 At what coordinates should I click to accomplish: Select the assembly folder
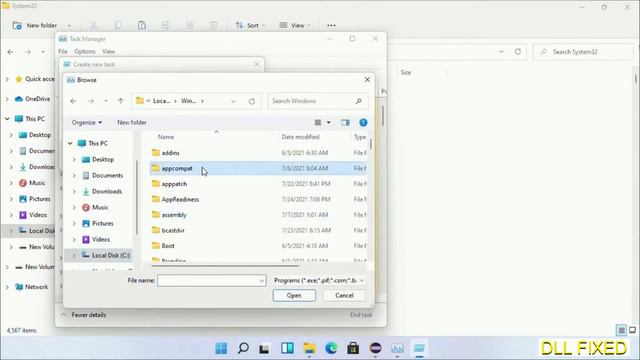click(x=258, y=215)
